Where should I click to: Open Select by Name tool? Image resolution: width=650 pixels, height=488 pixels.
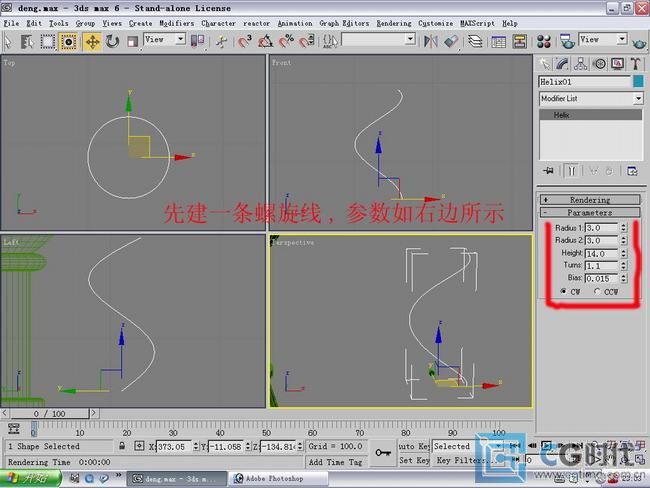click(x=27, y=41)
